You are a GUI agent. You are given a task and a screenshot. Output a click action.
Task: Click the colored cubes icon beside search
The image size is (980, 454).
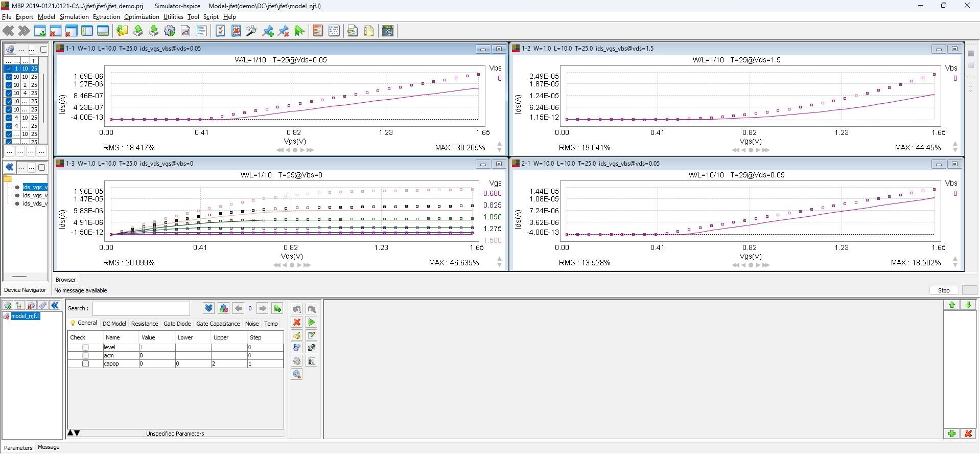(x=223, y=308)
